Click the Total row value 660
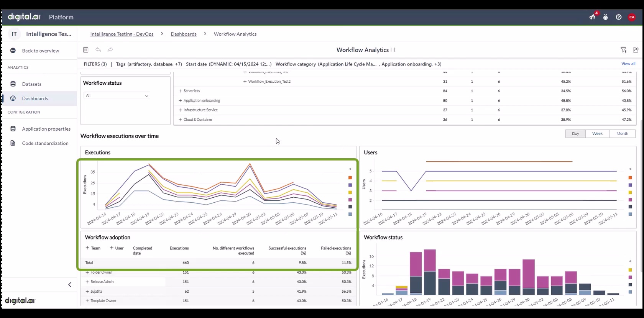This screenshot has height=318, width=644. point(186,263)
